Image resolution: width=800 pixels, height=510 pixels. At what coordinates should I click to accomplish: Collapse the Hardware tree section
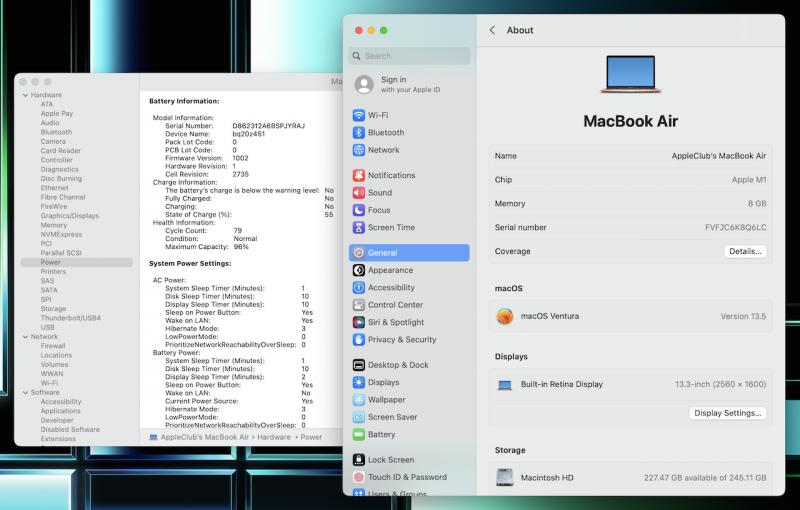click(25, 95)
